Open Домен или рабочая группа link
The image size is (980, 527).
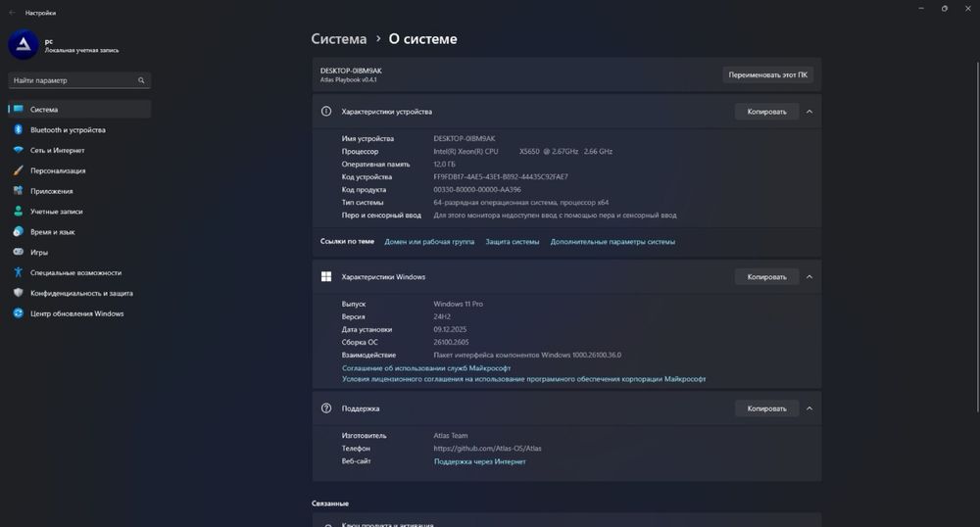click(429, 241)
